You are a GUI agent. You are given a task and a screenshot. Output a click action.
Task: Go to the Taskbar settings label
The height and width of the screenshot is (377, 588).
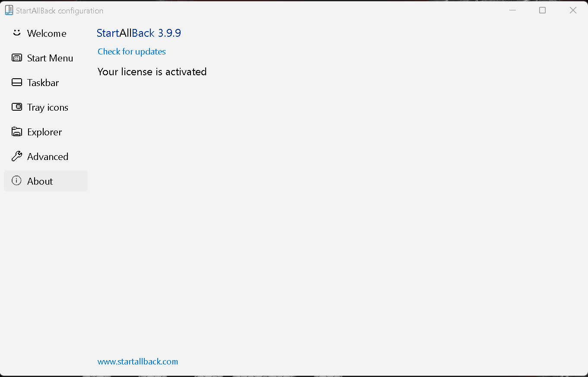click(43, 83)
